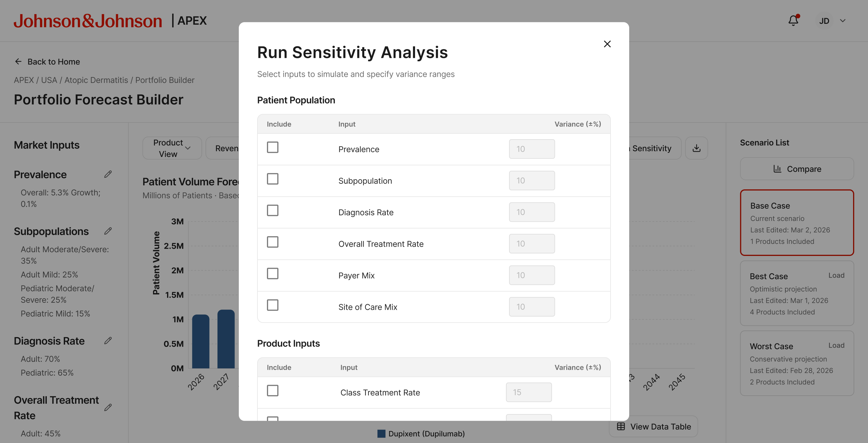Click the JD user avatar
The width and height of the screenshot is (868, 443).
[824, 21]
